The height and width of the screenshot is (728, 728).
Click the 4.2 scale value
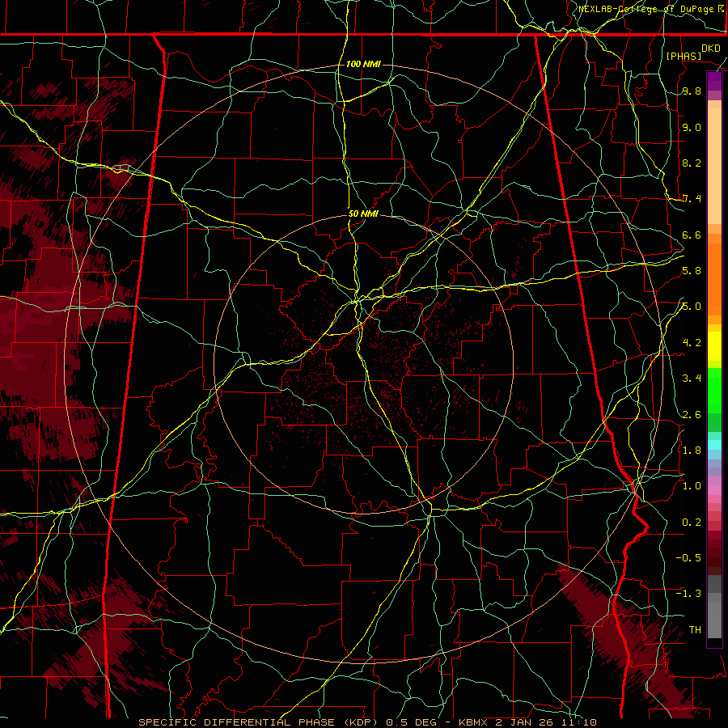click(x=692, y=343)
